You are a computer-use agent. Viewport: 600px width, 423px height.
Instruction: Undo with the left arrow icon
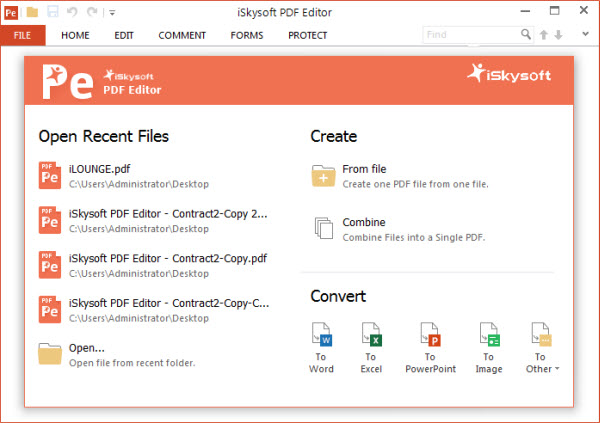(72, 12)
